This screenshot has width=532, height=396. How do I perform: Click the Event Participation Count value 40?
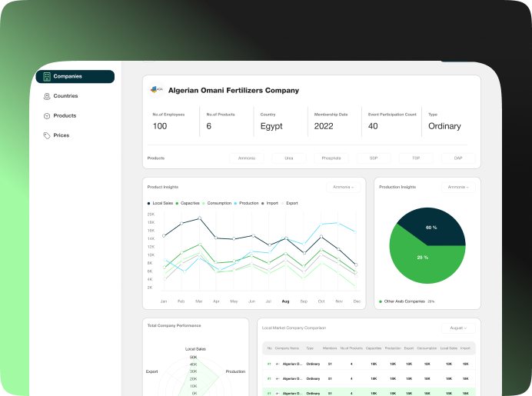[373, 126]
